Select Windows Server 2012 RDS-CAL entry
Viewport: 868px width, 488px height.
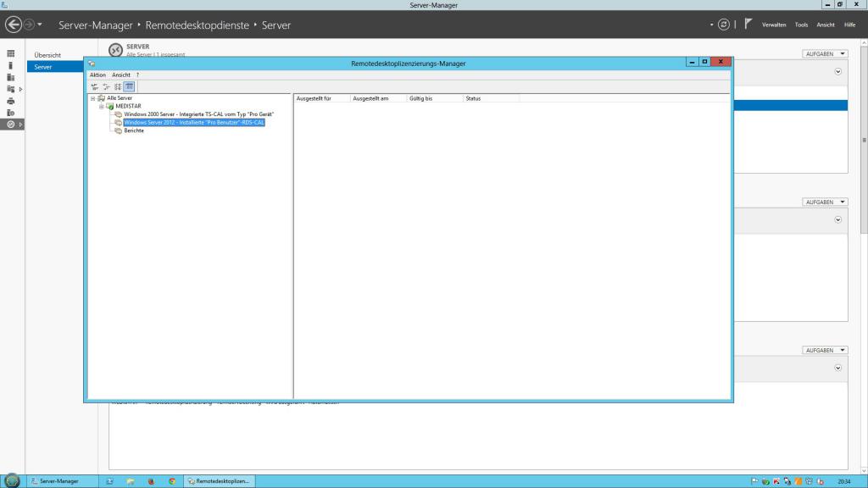tap(194, 122)
